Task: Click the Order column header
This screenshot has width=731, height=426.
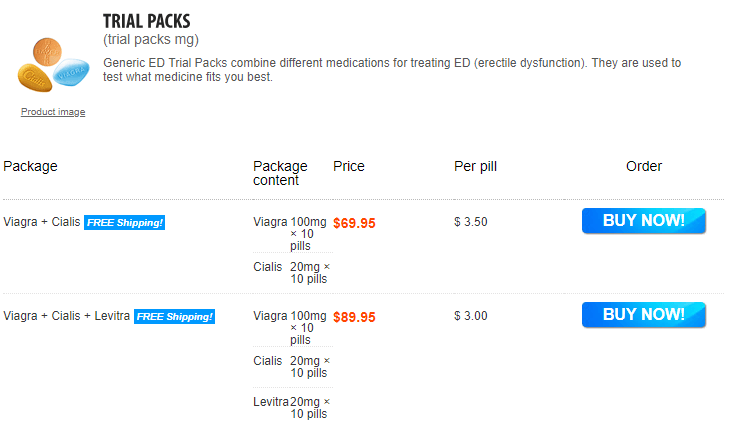Action: click(644, 166)
